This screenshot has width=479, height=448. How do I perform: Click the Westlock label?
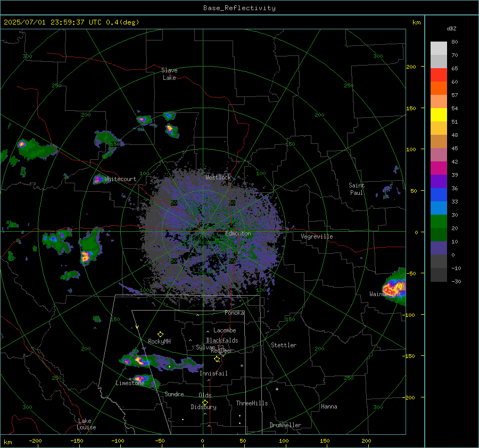218,177
